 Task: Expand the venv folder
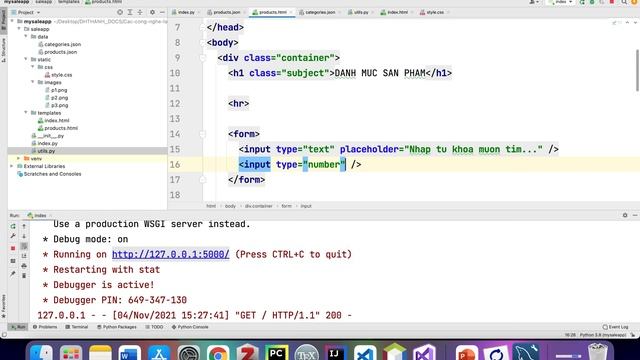[x=18, y=158]
